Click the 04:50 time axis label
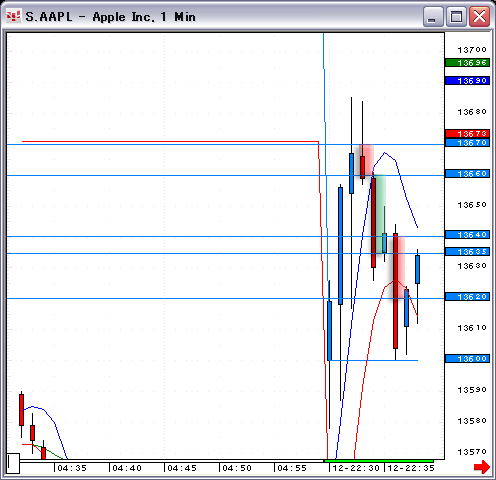This screenshot has height=480, width=496. [237, 468]
